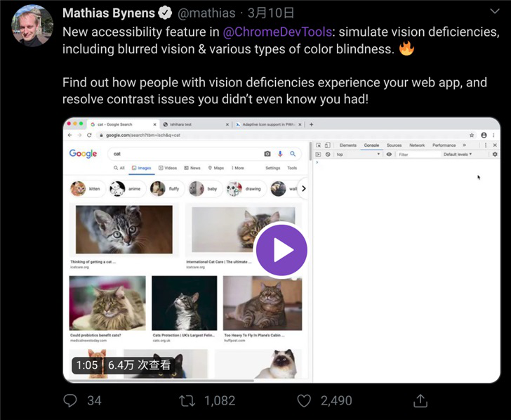Open the share icon under the tweet

pyautogui.click(x=420, y=400)
